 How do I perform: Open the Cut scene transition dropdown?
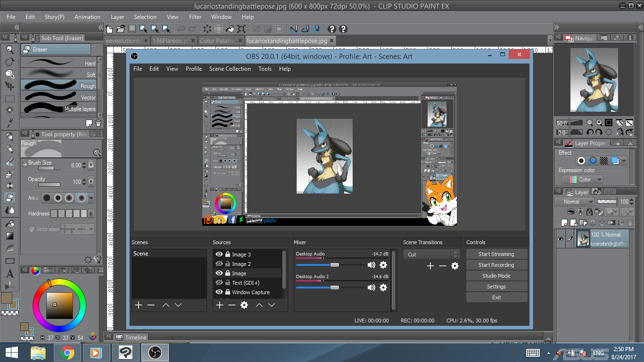431,255
